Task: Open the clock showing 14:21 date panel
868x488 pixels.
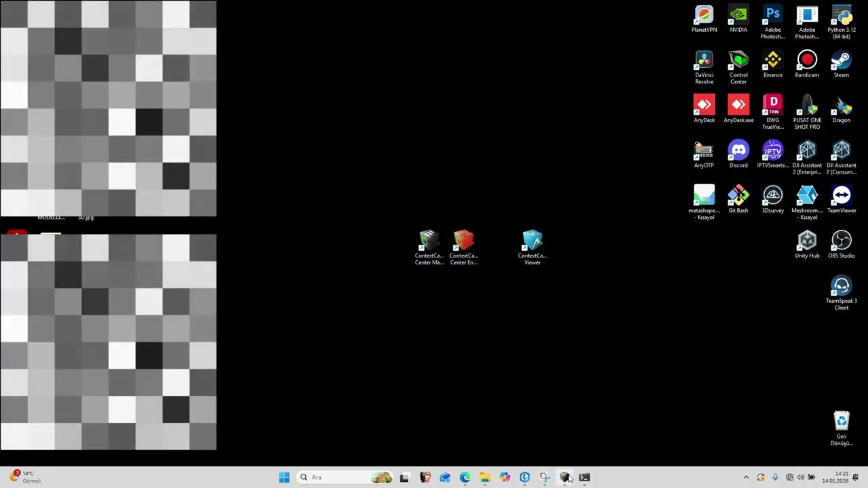Action: (835, 477)
